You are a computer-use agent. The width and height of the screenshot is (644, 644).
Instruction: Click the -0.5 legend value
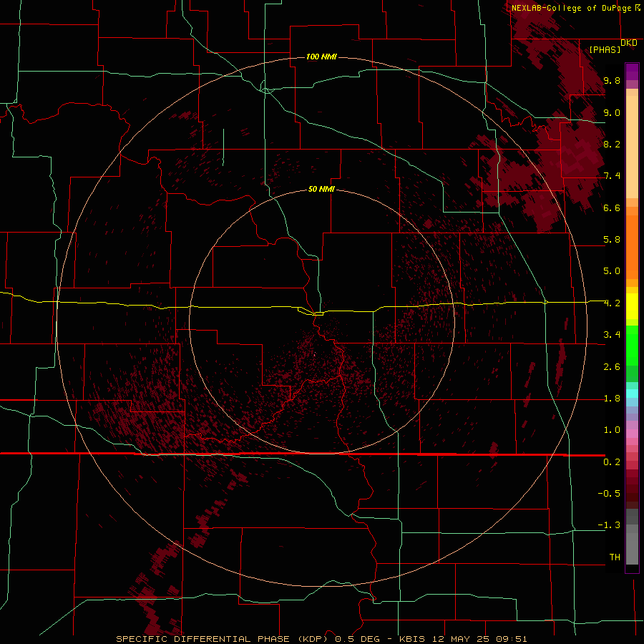[x=609, y=494]
